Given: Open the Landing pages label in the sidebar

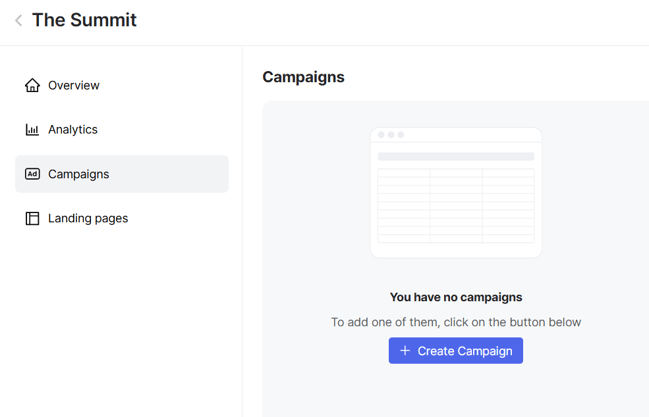Looking at the screenshot, I should 88,218.
